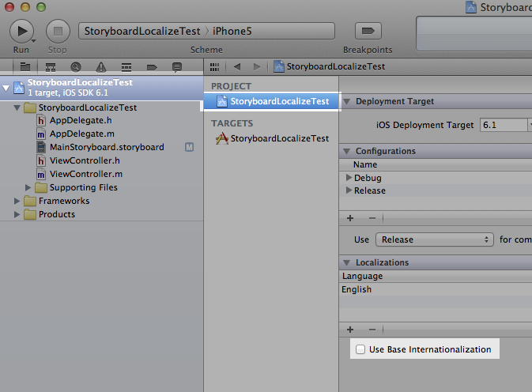Remove configuration with minus button

[x=372, y=218]
